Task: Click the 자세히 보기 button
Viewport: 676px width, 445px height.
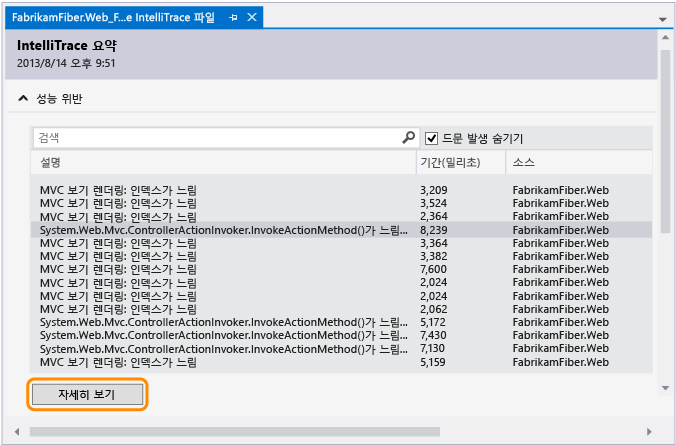Action: 88,395
